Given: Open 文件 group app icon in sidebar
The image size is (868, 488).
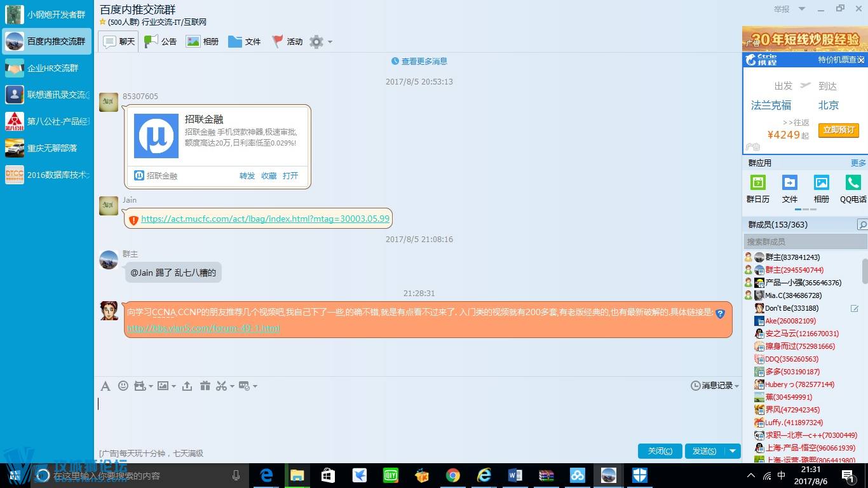Looking at the screenshot, I should coord(789,189).
